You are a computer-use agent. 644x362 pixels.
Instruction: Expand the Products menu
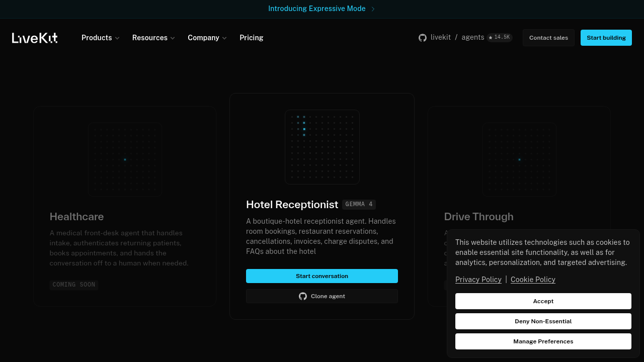[x=101, y=38]
